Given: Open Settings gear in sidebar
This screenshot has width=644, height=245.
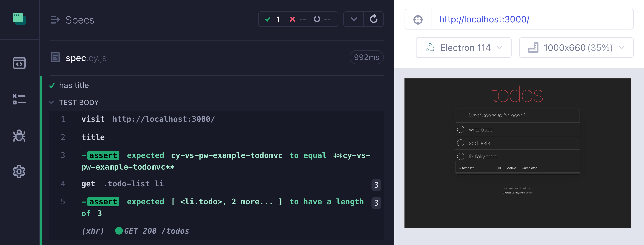Looking at the screenshot, I should click(19, 171).
